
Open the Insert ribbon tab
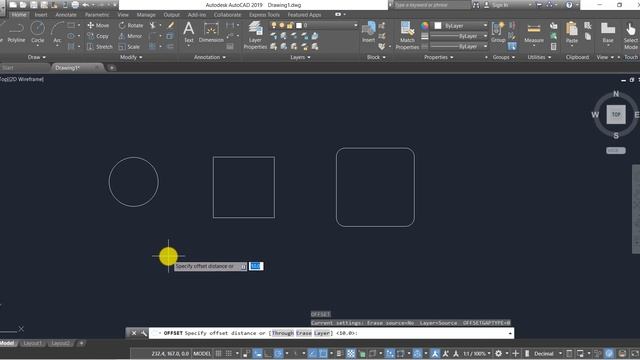(41, 15)
